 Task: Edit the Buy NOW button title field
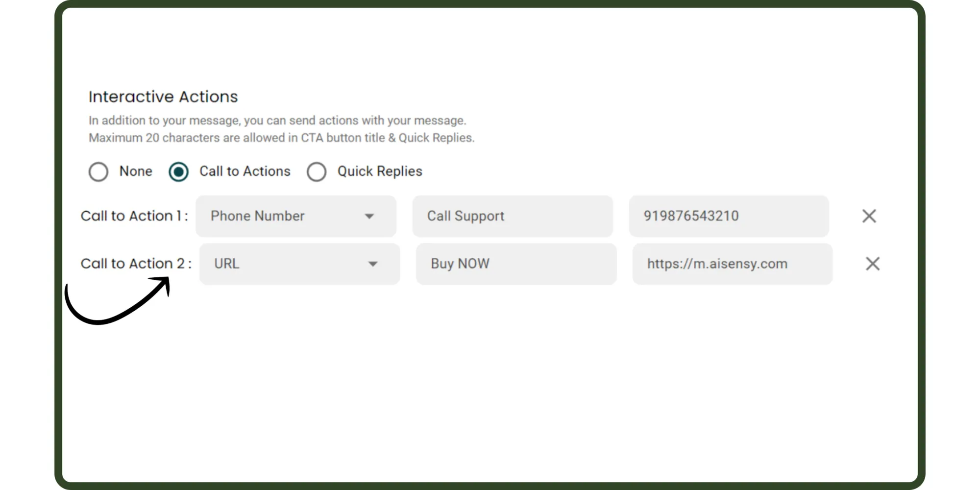516,264
